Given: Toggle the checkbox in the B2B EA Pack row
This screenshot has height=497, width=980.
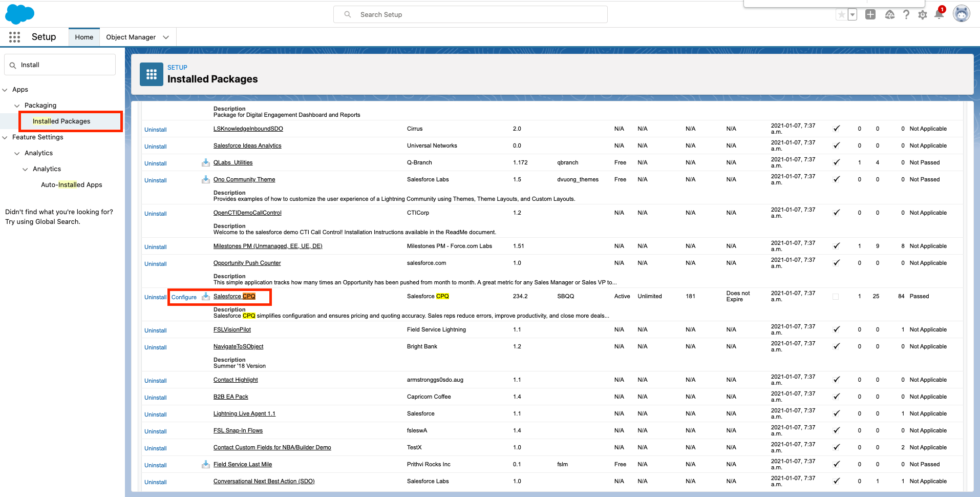Looking at the screenshot, I should click(836, 397).
